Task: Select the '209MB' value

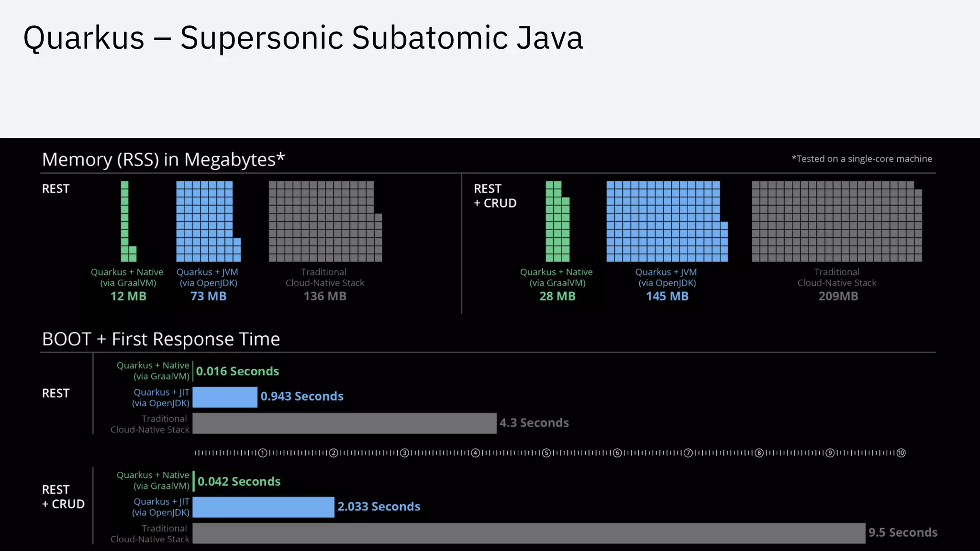Action: click(838, 297)
